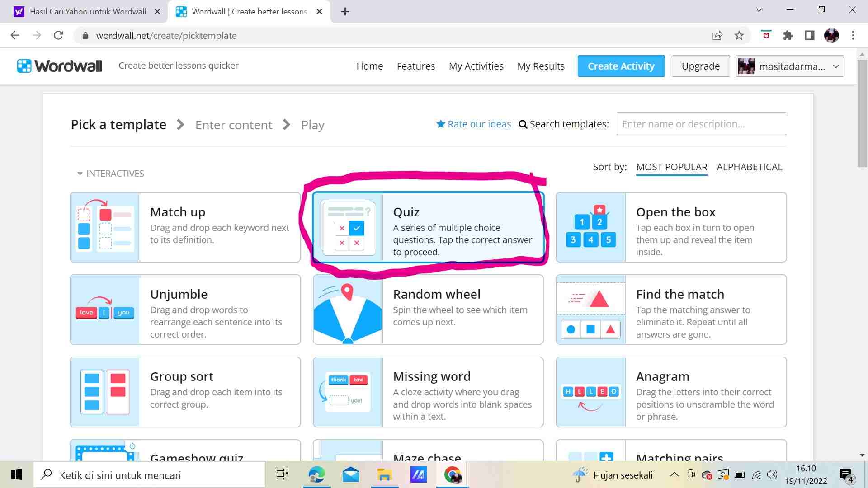The image size is (868, 488).
Task: Open the share page icon in address bar
Action: coord(717,35)
